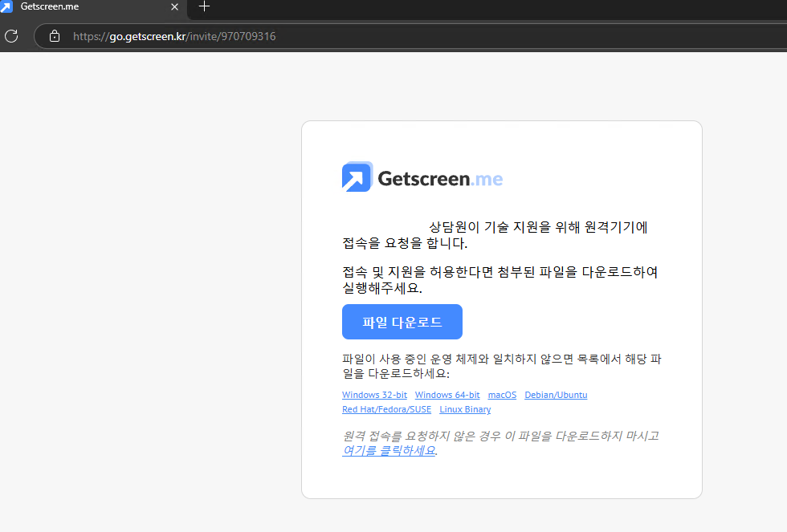Select the Getscreen.me browser tab
Screen dimensions: 787x532
pyautogui.click(x=93, y=7)
